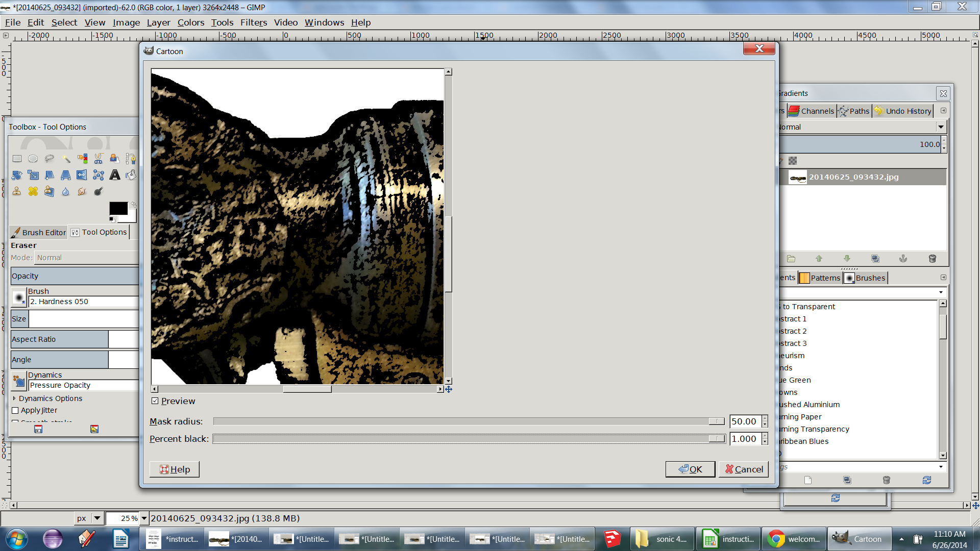Open the zoom percentage dropdown
The image size is (980, 551).
(x=144, y=518)
